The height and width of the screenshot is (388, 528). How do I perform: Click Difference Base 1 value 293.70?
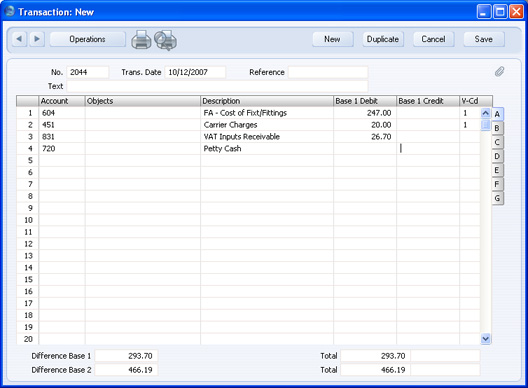126,356
